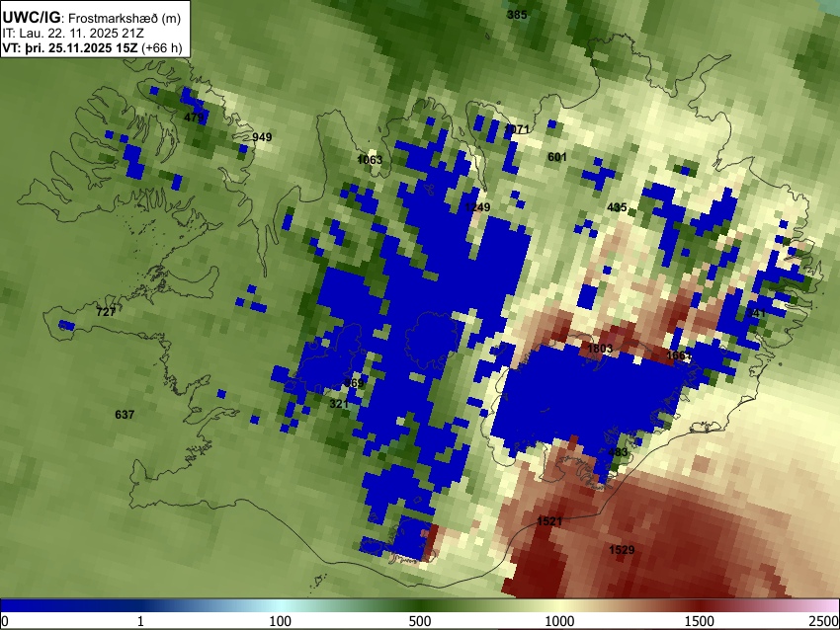Click the '1521' map value
840x630 pixels.
click(x=549, y=520)
